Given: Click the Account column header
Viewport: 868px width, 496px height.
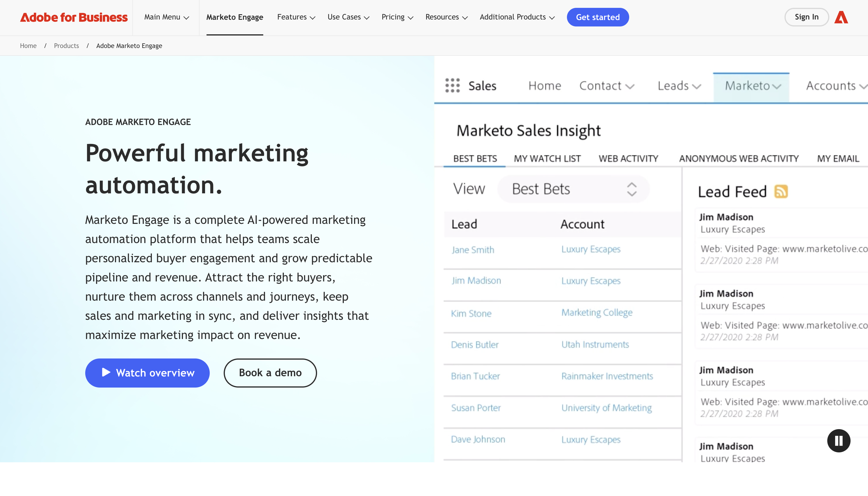Looking at the screenshot, I should click(582, 224).
